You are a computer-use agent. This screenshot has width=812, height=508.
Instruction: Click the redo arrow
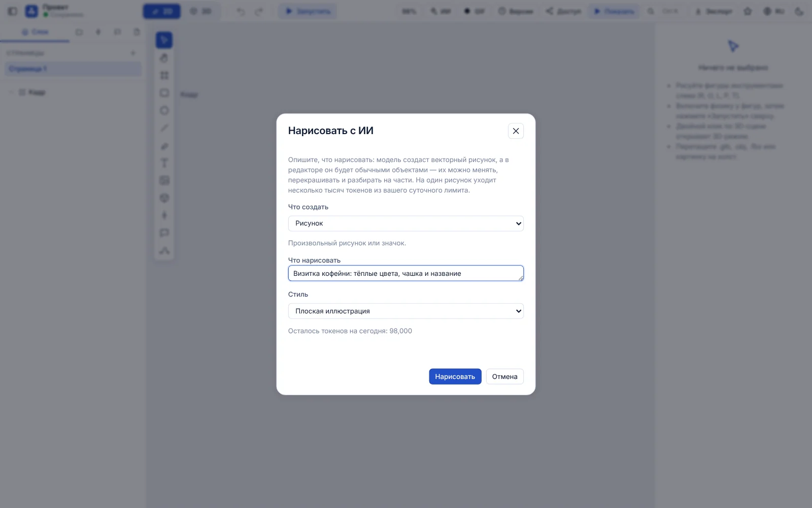click(x=259, y=11)
